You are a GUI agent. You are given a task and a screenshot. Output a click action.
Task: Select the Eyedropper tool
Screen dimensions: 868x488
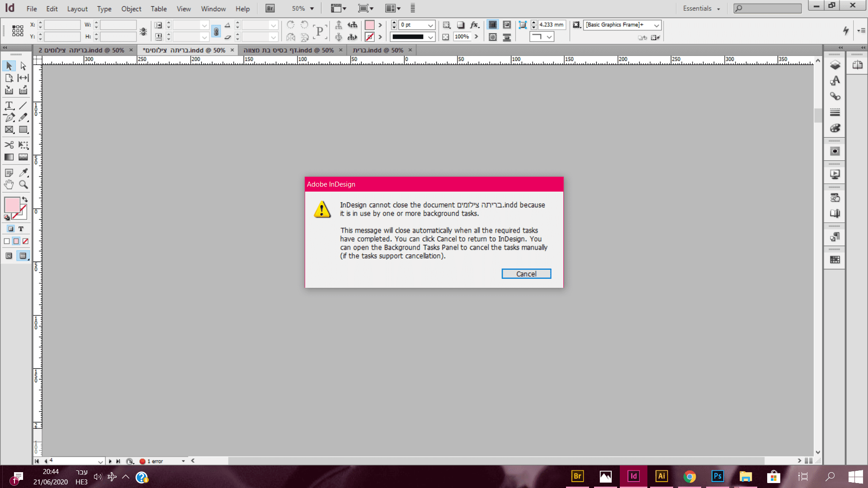[24, 173]
